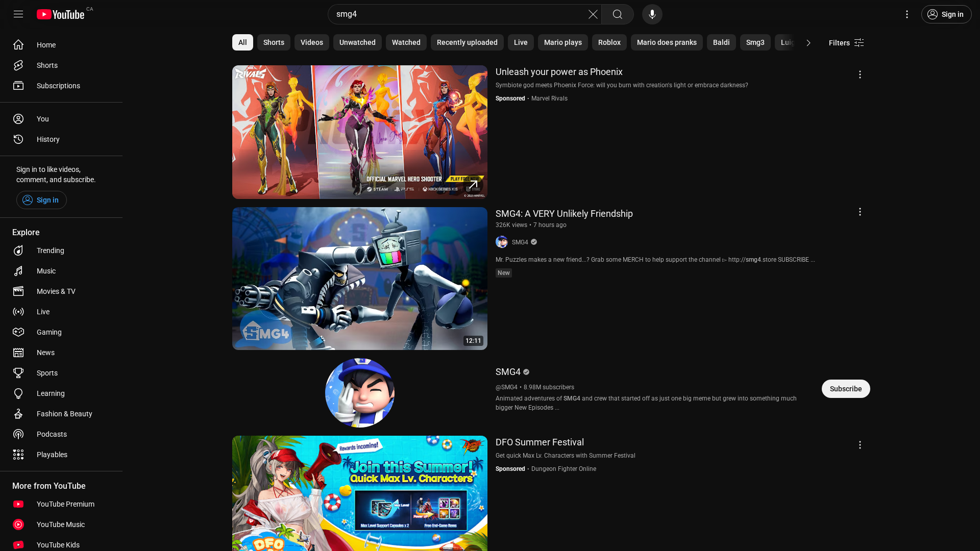
Task: Open YouTube Music link
Action: (61, 524)
